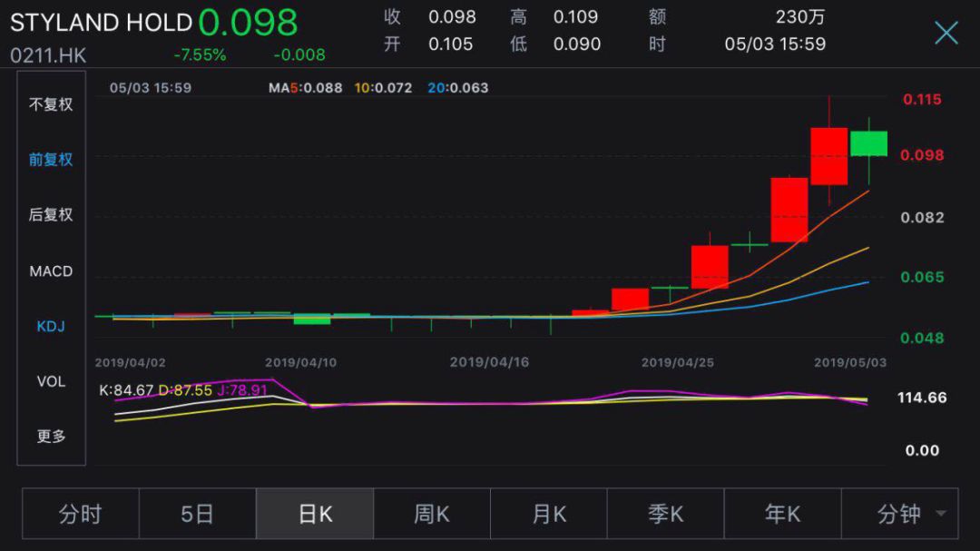Click the D:87.55 indicator value

(185, 390)
